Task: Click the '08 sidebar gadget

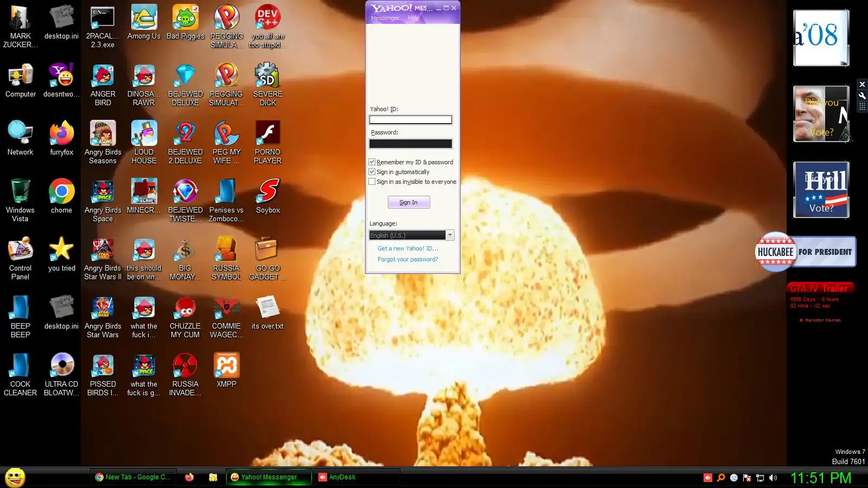Action: tap(821, 38)
